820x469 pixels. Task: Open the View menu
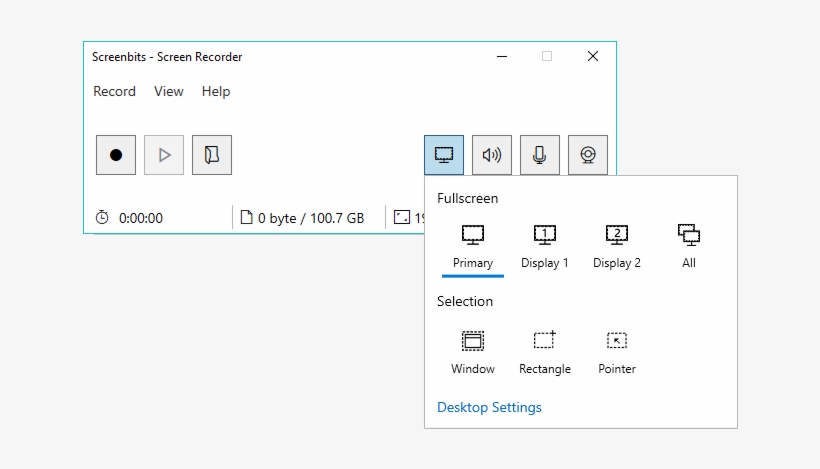(168, 91)
